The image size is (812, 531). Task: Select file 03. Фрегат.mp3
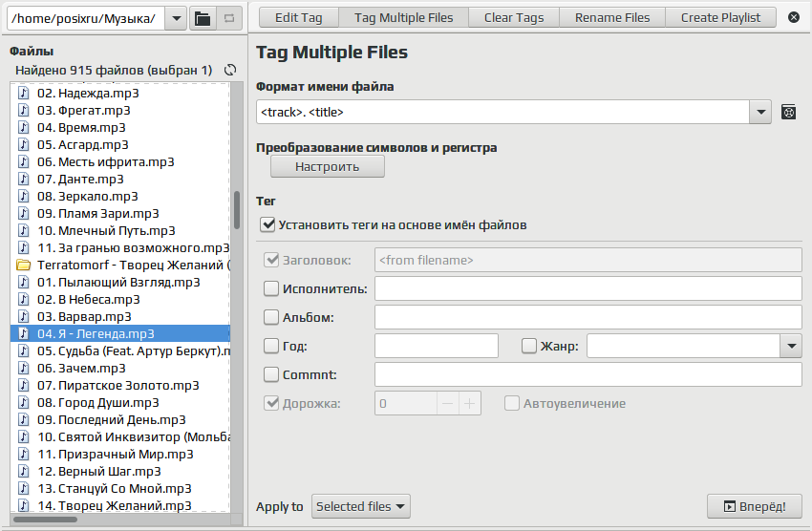click(x=119, y=110)
